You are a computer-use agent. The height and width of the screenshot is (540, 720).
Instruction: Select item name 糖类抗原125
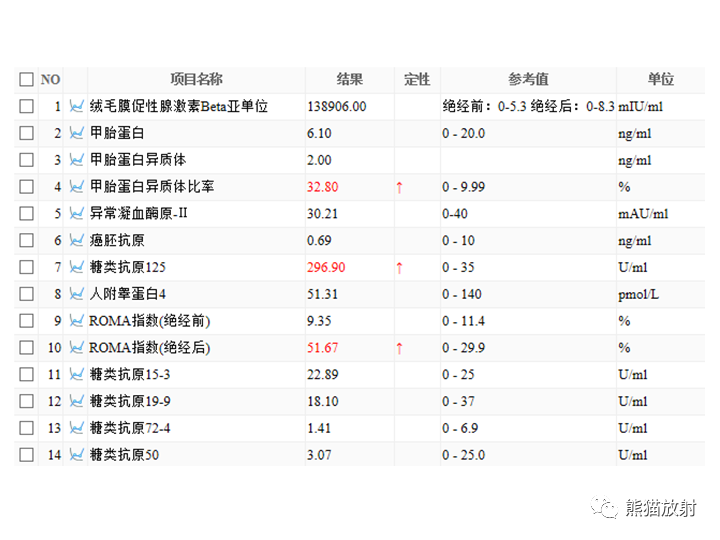point(128,267)
